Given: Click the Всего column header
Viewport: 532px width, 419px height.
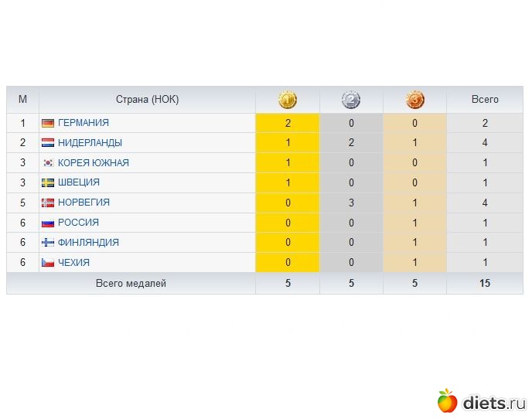Looking at the screenshot, I should point(485,100).
